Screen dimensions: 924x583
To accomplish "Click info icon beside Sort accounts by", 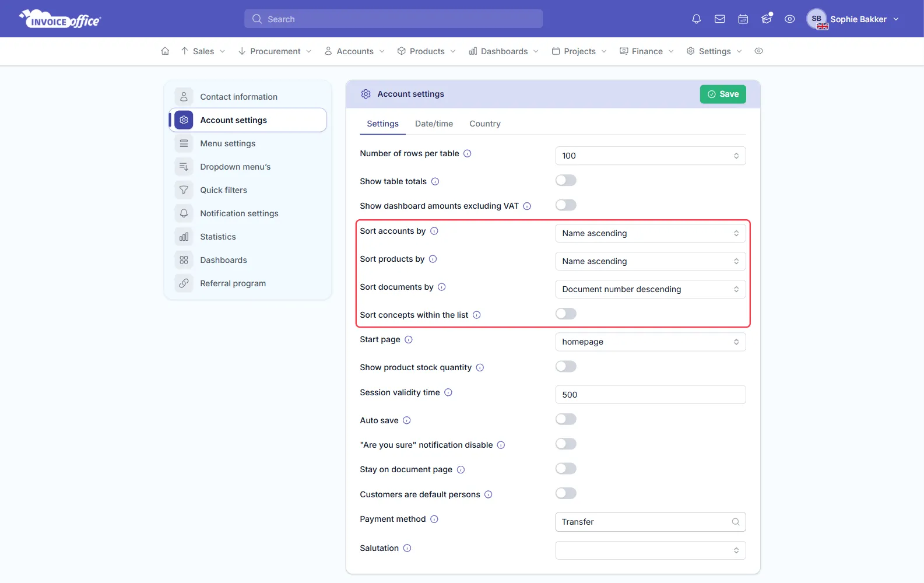I will pos(434,231).
